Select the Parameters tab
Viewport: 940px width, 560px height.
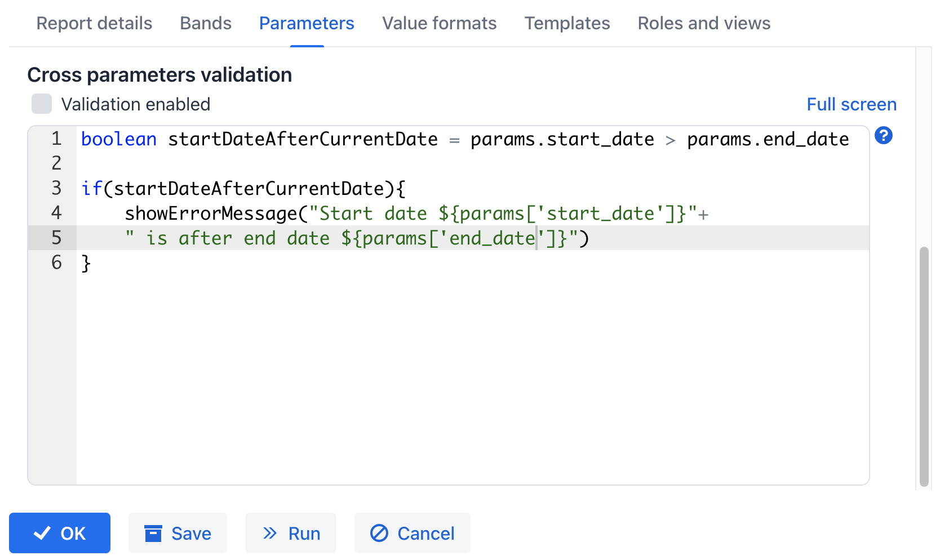tap(306, 23)
